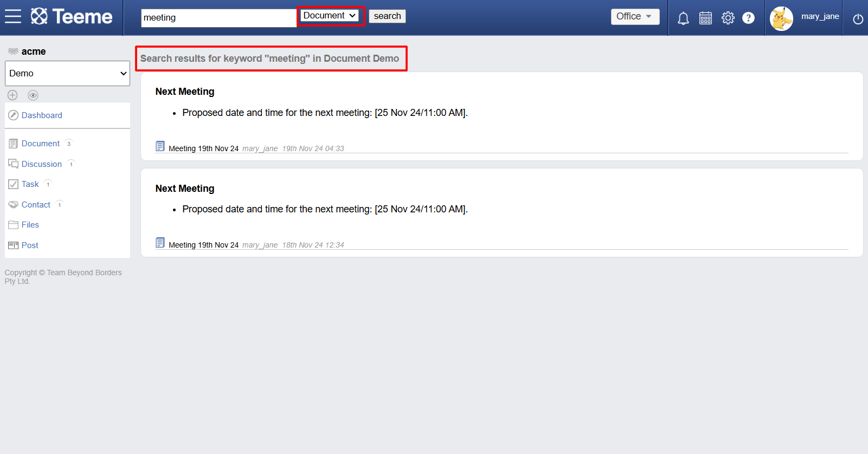Click the Discussion chat icon
The image size is (868, 454).
[x=14, y=164]
